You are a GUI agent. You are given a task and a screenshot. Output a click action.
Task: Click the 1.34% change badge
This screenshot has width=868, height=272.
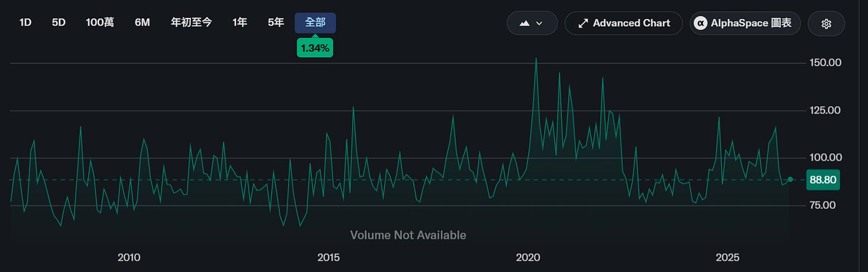(x=315, y=48)
